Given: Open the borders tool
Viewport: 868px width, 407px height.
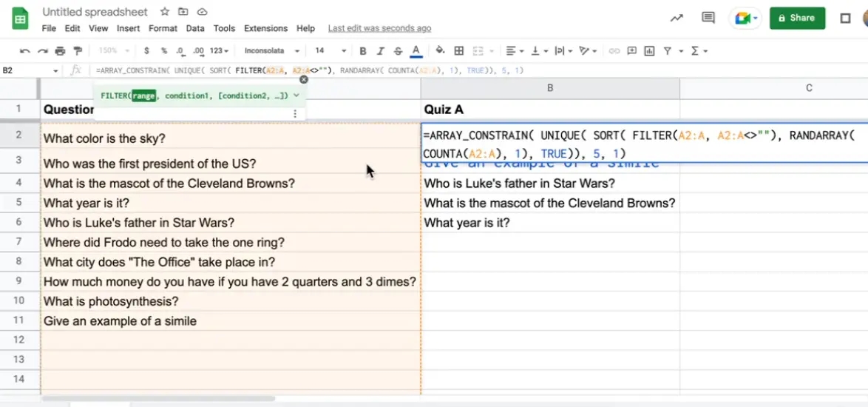Looking at the screenshot, I should tap(459, 51).
